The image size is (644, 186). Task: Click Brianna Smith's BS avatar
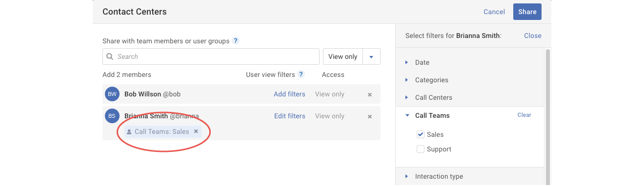(x=112, y=116)
